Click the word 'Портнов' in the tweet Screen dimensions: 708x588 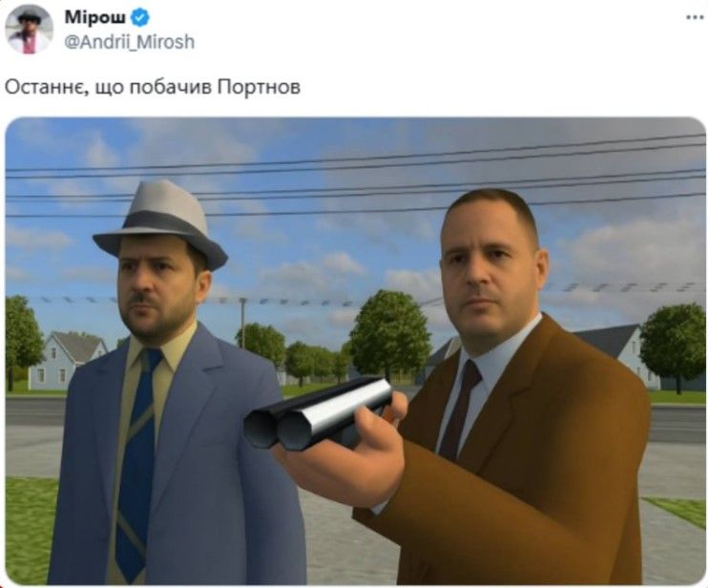259,87
